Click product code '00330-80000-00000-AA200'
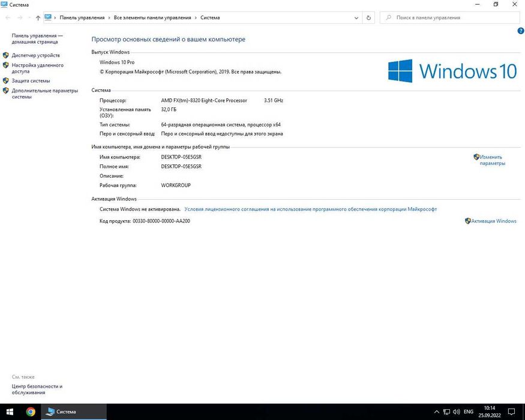 [x=161, y=221]
